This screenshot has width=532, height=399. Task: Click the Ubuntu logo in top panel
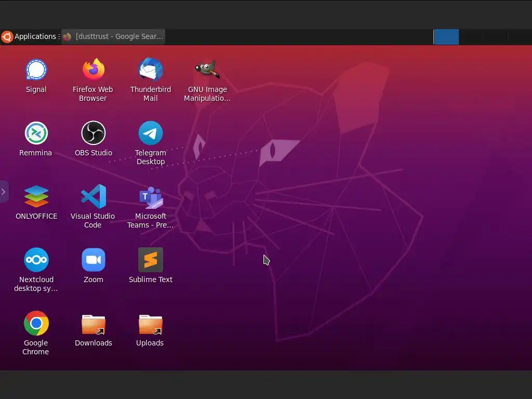pos(7,37)
